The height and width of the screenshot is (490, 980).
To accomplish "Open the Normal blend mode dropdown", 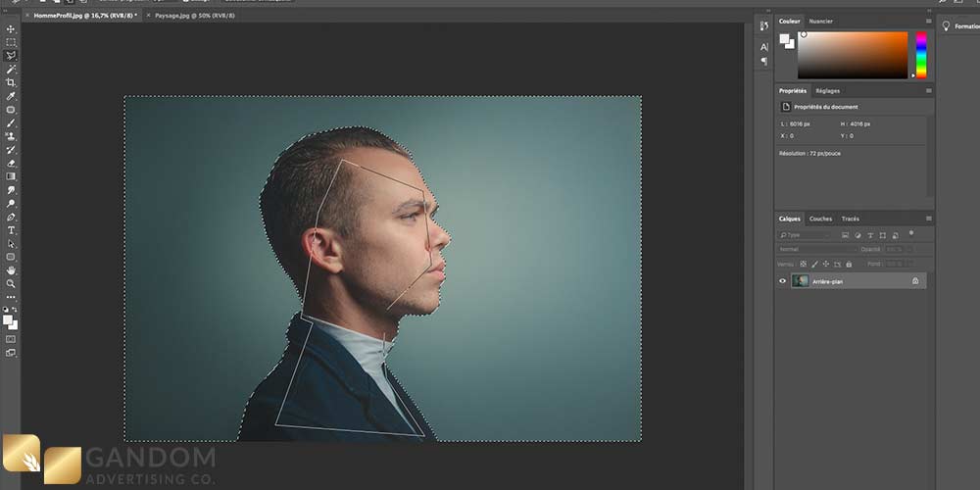I will (815, 249).
